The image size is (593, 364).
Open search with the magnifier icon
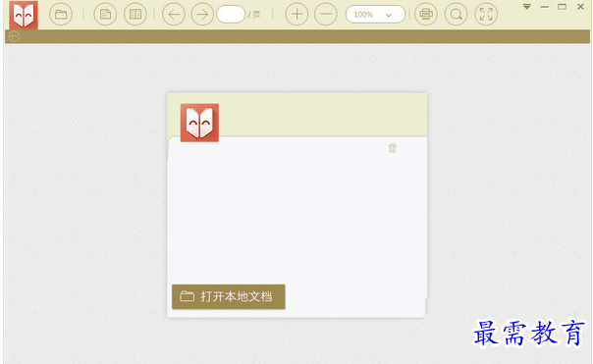(457, 15)
